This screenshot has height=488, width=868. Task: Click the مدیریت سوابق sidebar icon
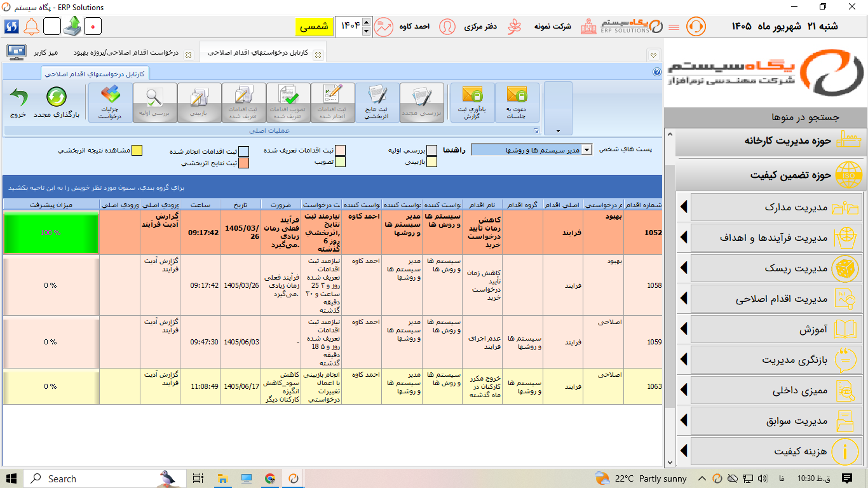point(844,421)
